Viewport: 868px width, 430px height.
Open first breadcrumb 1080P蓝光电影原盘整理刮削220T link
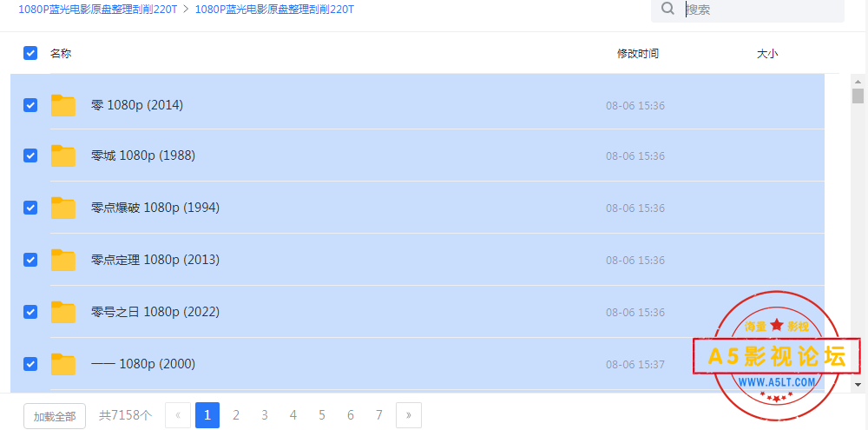click(97, 10)
